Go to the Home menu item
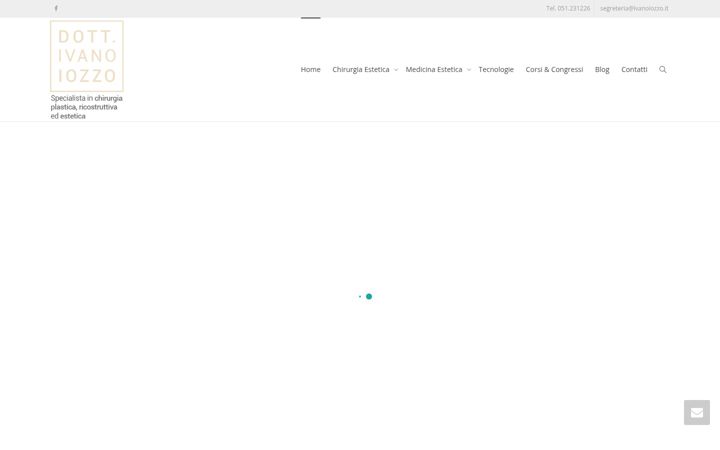Image resolution: width=720 pixels, height=450 pixels. click(310, 69)
